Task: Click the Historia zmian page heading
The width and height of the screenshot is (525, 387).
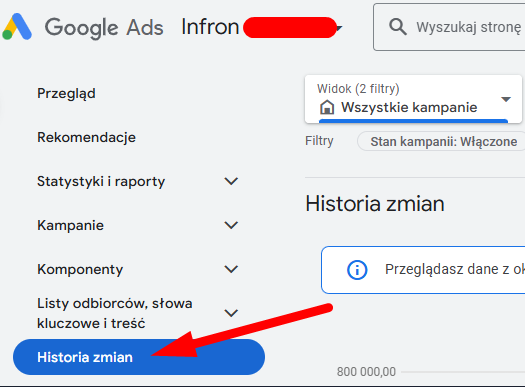Action: pyautogui.click(x=375, y=204)
